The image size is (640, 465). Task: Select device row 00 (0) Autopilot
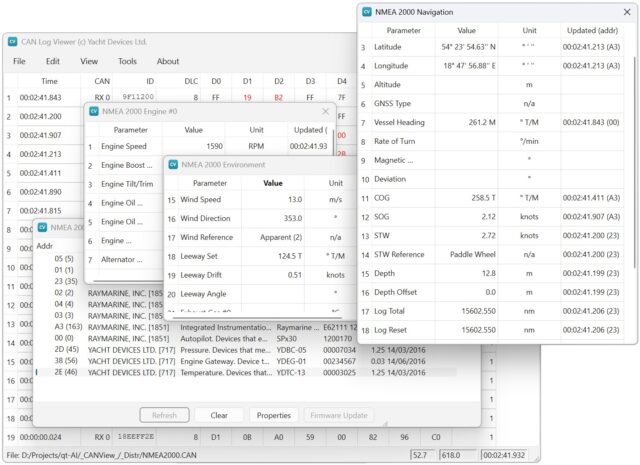198,338
